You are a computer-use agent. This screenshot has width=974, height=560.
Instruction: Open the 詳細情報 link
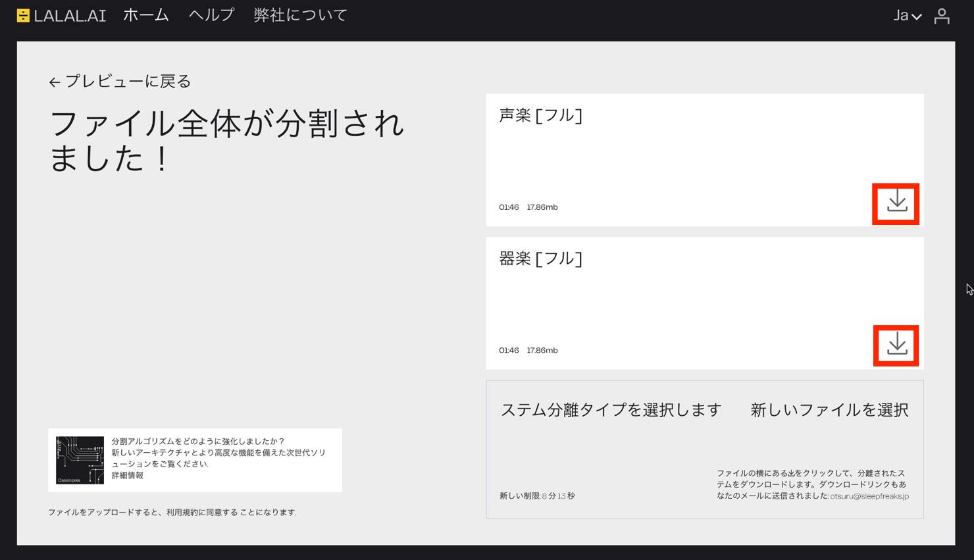[127, 475]
